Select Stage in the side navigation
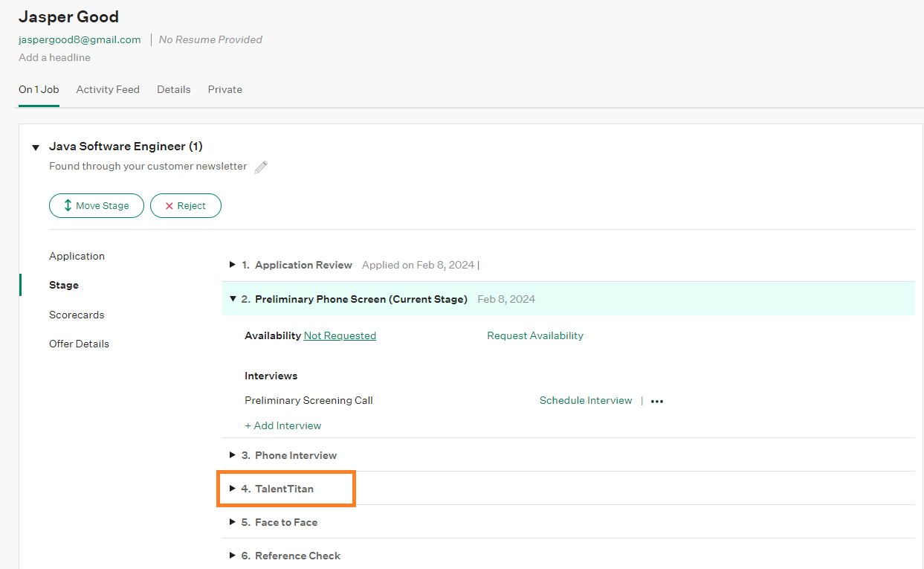924x569 pixels. click(x=64, y=285)
